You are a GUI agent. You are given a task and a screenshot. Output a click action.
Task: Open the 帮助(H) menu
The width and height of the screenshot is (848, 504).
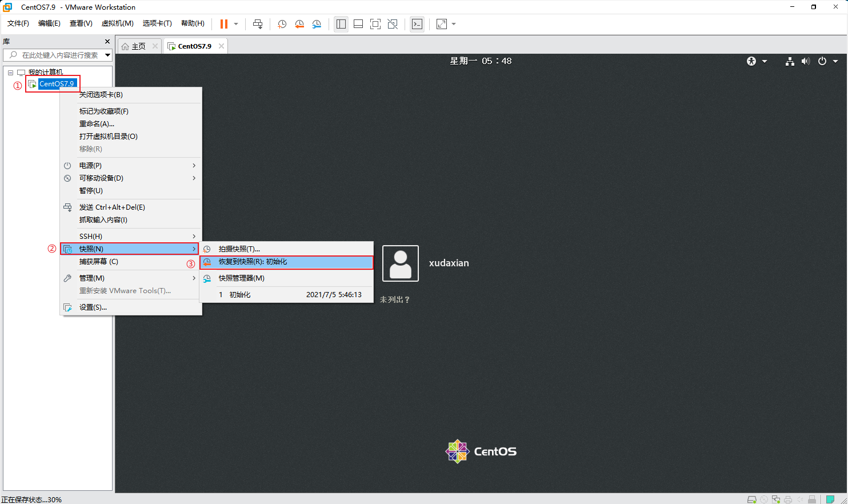coord(193,23)
